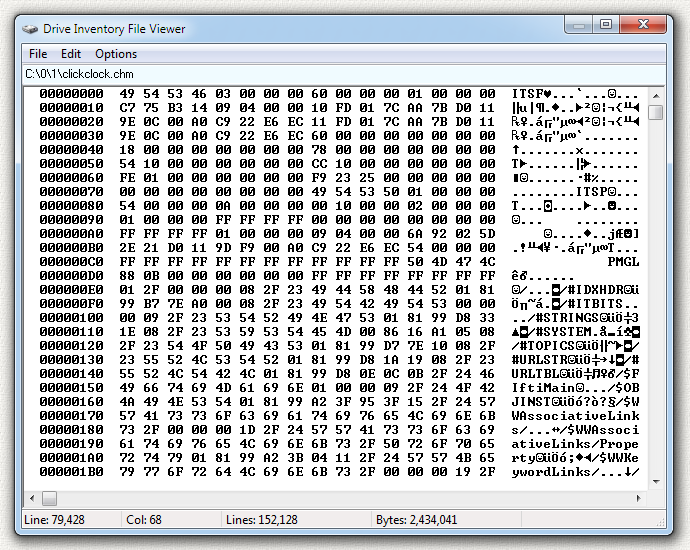Click Col: 68 in status bar

pos(144,520)
